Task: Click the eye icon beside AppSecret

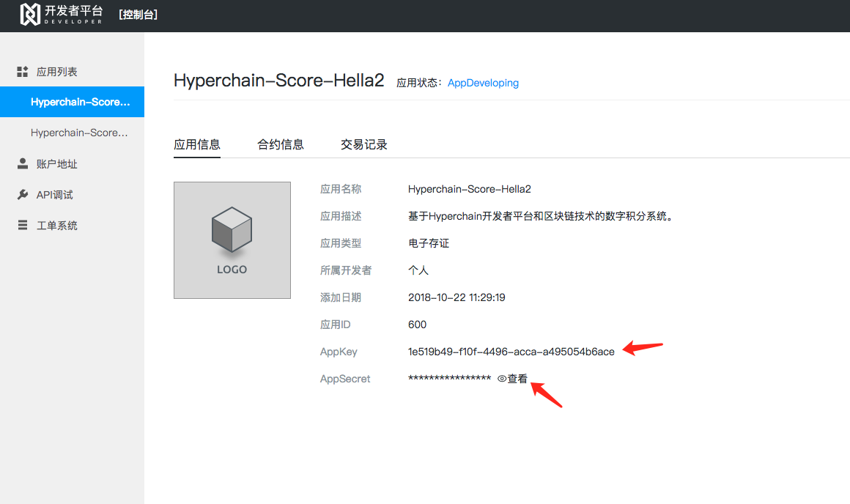Action: pos(501,379)
